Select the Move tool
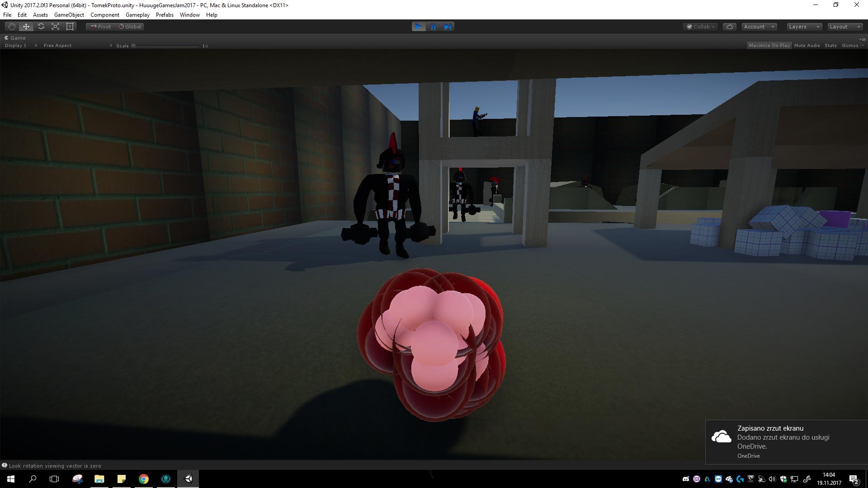 coord(26,27)
